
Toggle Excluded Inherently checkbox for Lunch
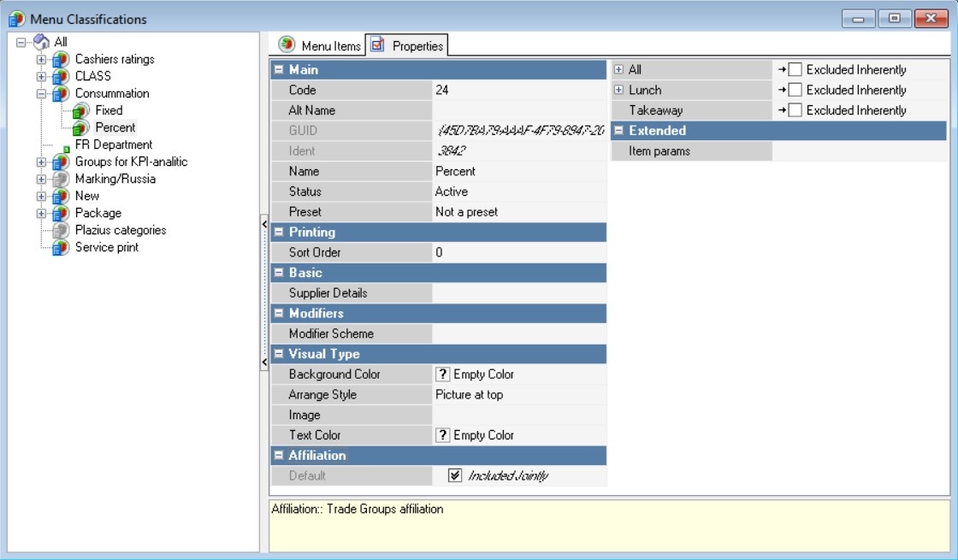click(795, 90)
